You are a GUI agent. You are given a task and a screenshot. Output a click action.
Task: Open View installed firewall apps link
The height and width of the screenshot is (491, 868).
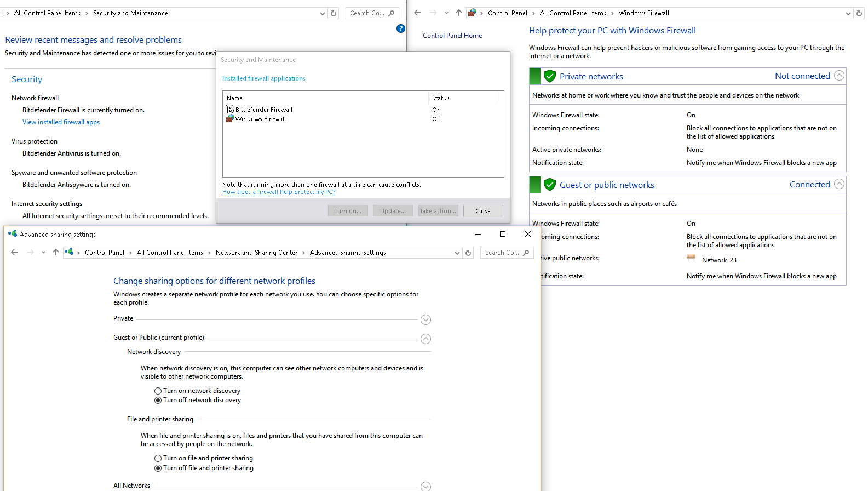coord(61,122)
